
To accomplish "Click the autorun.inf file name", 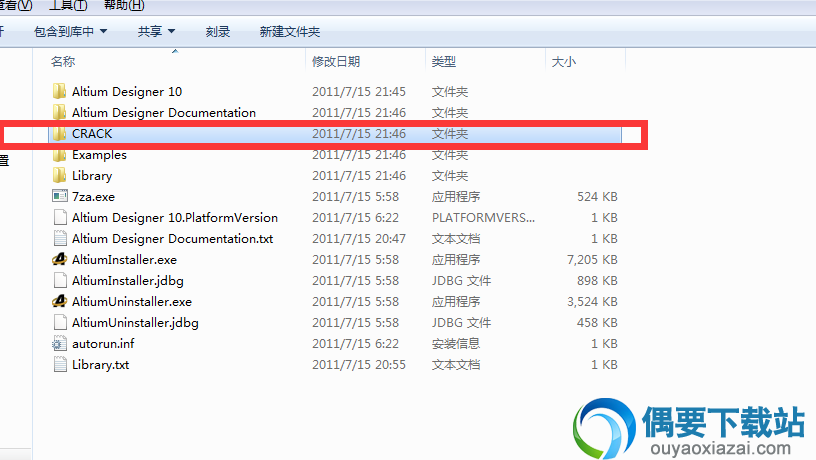I will pos(103,343).
